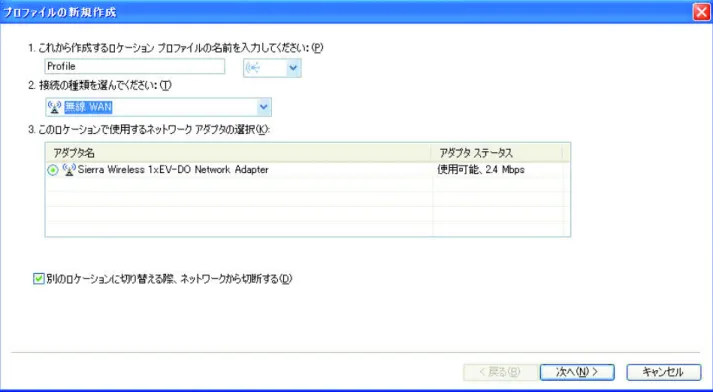Click the signal icon inside the profile icon dropdown
713x392 pixels.
click(253, 68)
